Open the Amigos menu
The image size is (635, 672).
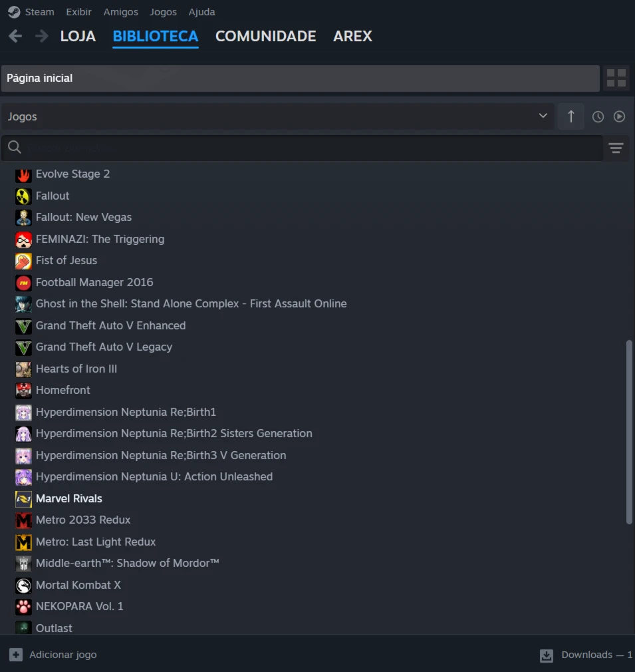121,12
